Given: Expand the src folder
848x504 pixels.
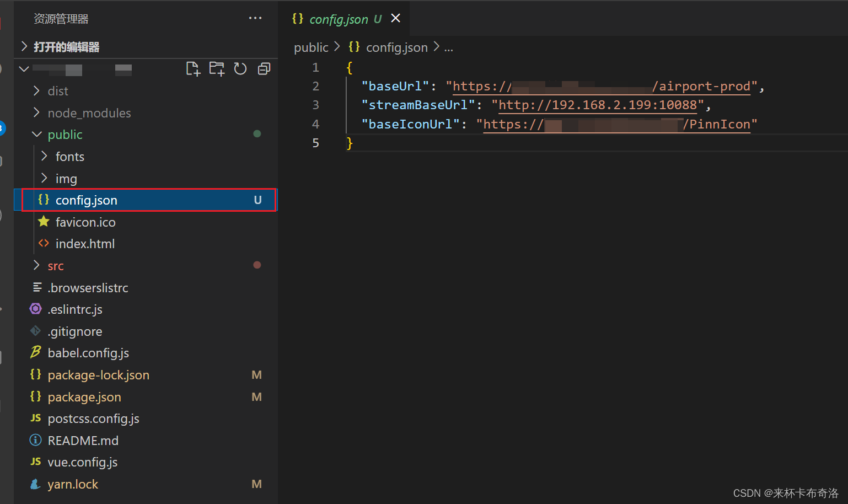Looking at the screenshot, I should tap(146, 266).
